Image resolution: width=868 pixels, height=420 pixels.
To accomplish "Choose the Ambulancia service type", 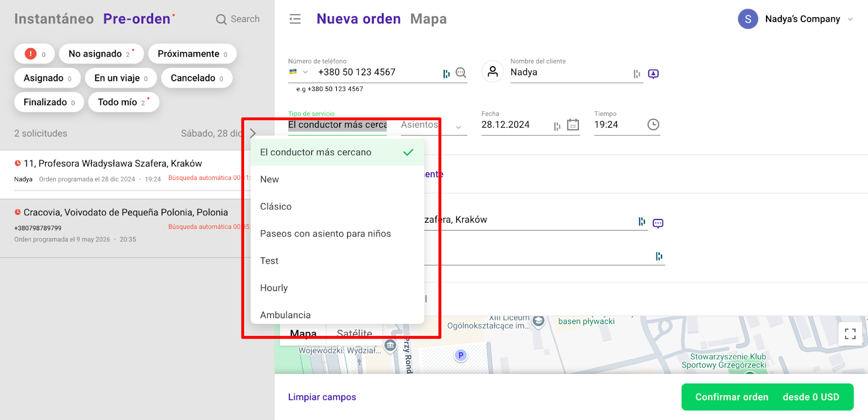I will pos(337,314).
